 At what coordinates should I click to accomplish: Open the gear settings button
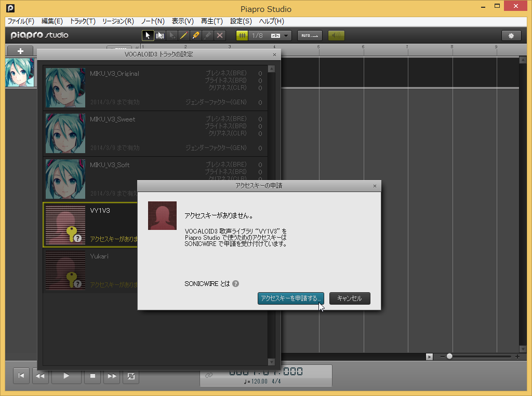(x=511, y=36)
